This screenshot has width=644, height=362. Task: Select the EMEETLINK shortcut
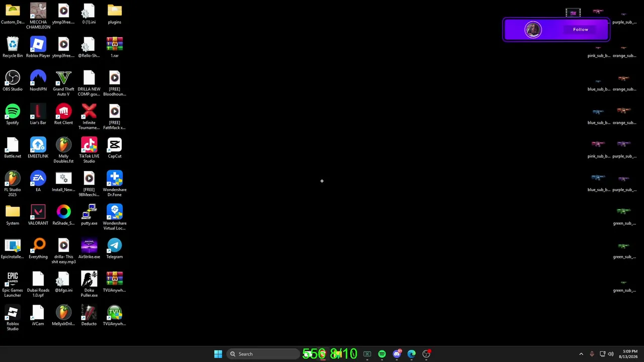click(38, 148)
